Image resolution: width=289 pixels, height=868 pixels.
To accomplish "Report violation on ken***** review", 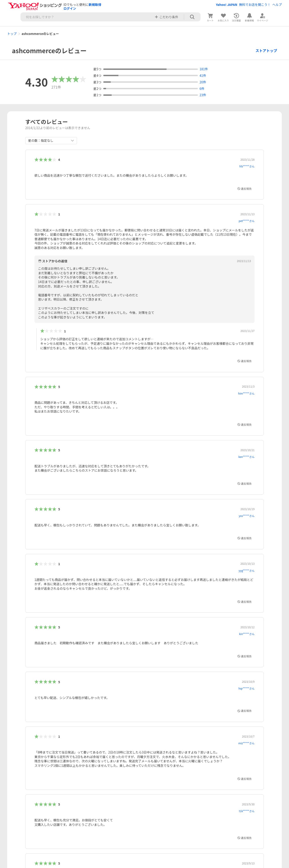I will (x=245, y=484).
